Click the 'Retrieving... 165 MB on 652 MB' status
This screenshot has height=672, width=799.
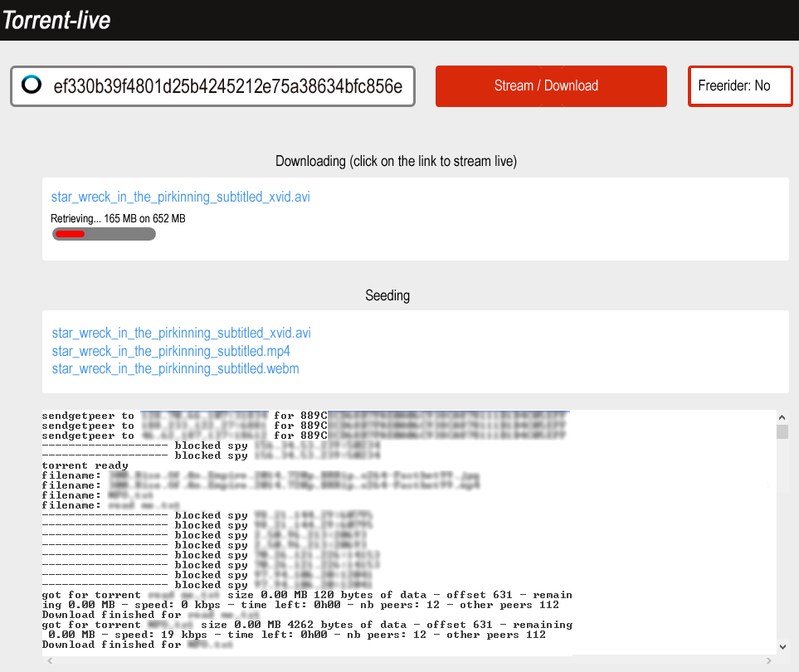118,218
